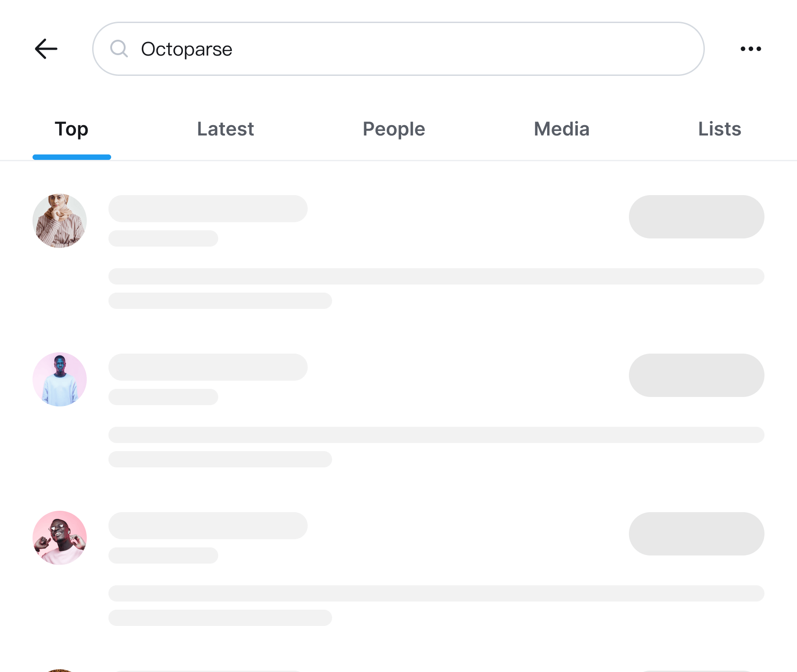Click the search magnifier icon
The height and width of the screenshot is (672, 797).
point(119,49)
